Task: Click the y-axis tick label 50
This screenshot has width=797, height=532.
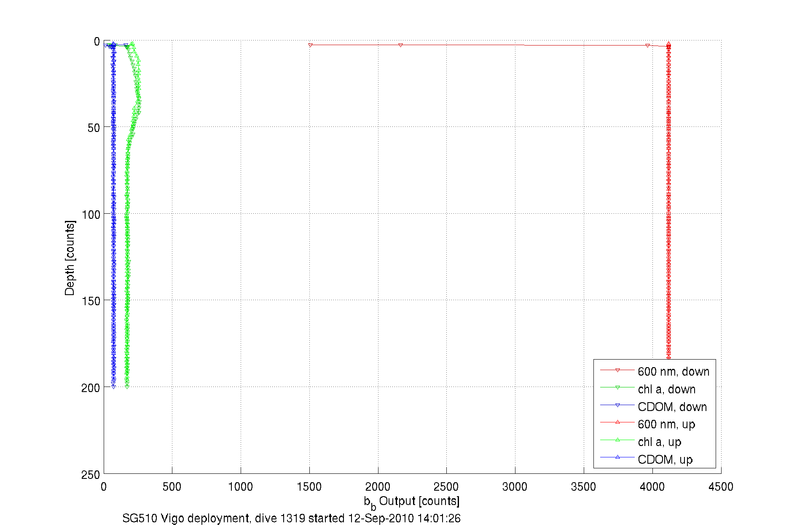Action: (x=94, y=128)
